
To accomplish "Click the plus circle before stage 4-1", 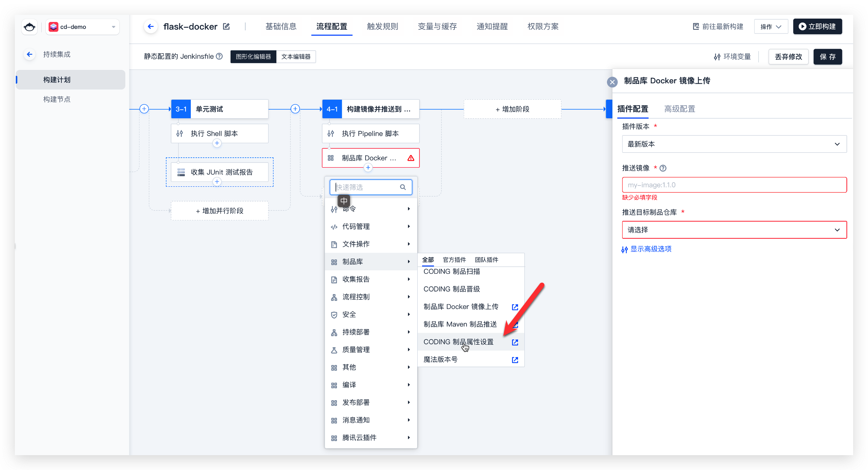I will pos(295,109).
